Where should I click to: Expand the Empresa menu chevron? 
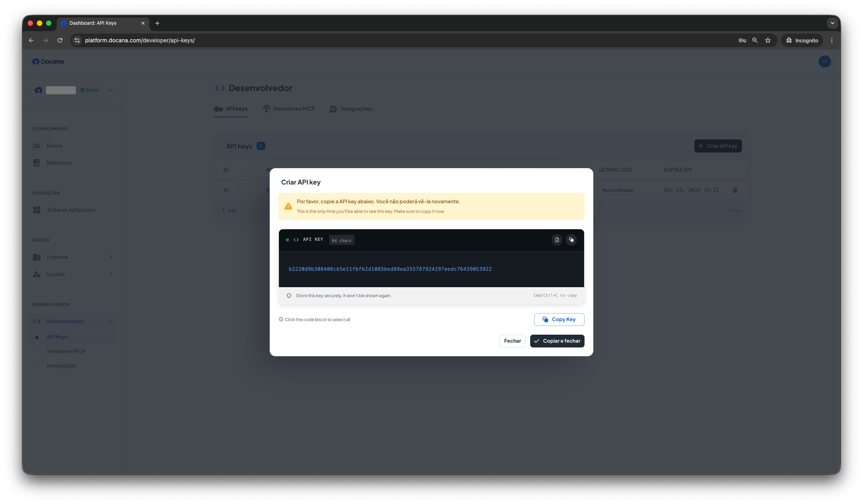pos(111,257)
